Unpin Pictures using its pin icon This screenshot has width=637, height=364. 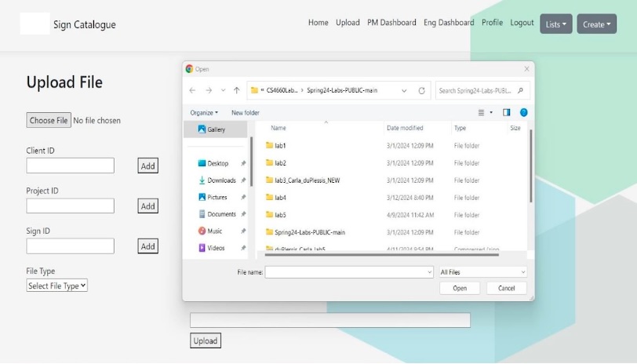tap(243, 197)
